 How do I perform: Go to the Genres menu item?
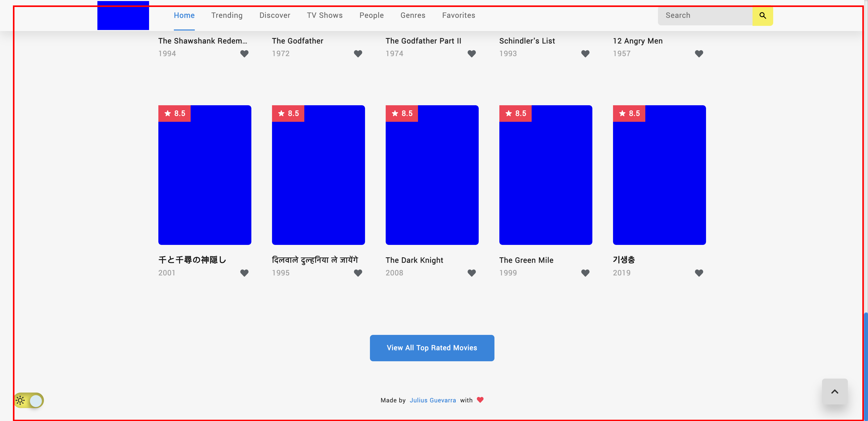tap(413, 16)
